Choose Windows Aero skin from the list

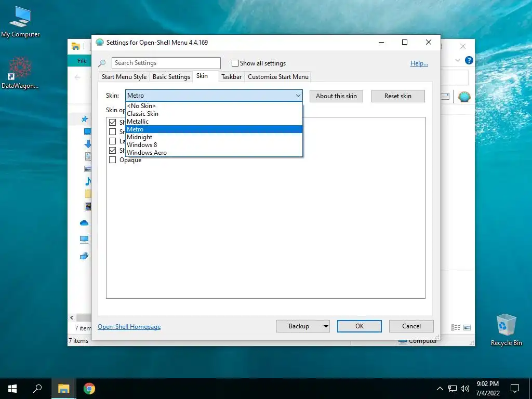coord(214,153)
